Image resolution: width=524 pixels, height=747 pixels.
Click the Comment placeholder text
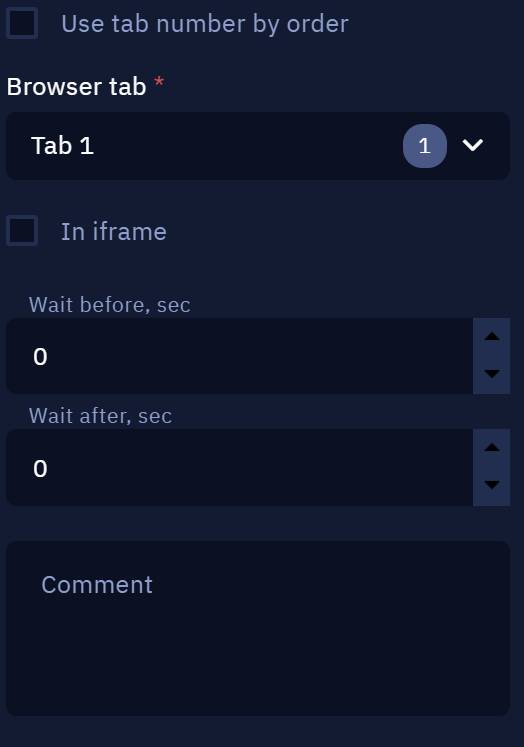[97, 585]
